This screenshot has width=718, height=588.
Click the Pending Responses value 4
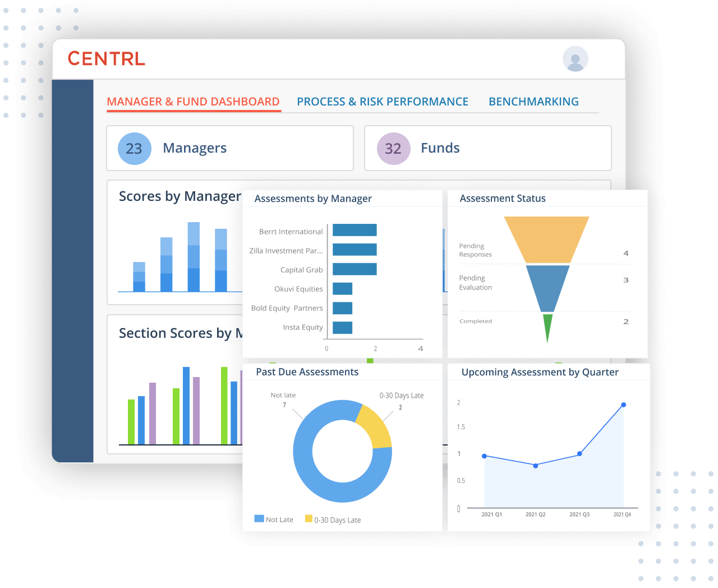[626, 253]
